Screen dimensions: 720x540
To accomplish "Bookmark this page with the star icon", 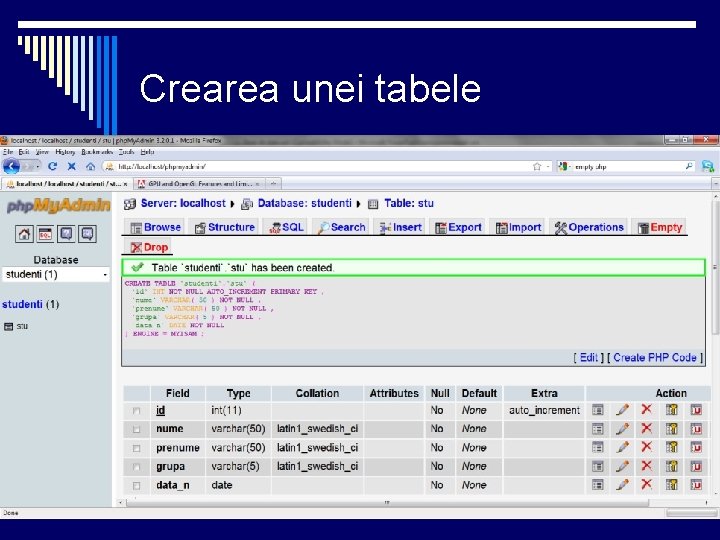I will click(x=537, y=166).
